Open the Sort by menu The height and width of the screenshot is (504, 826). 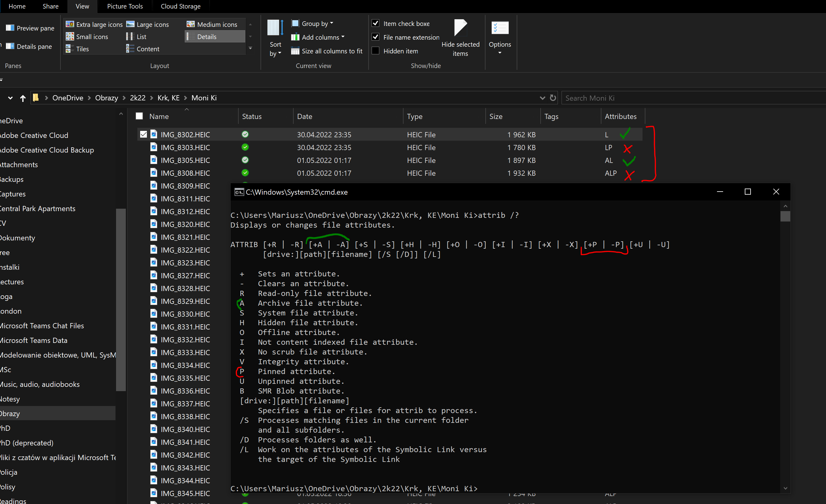(275, 38)
